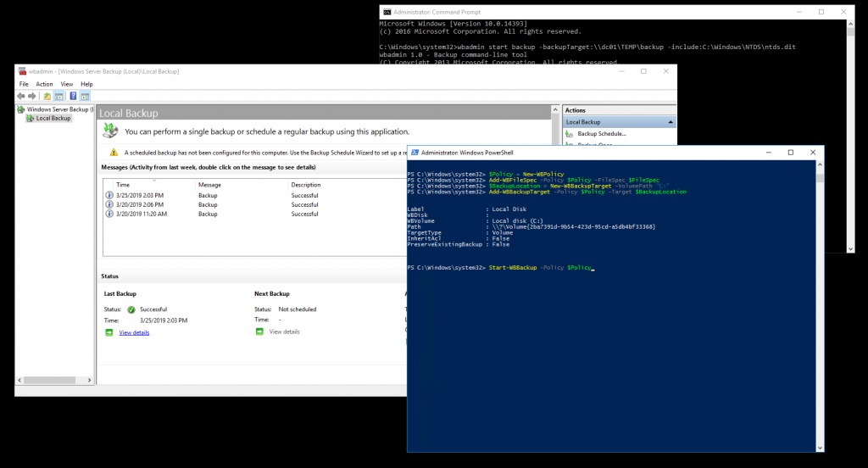Open the File menu
This screenshot has width=868, height=468.
[24, 85]
